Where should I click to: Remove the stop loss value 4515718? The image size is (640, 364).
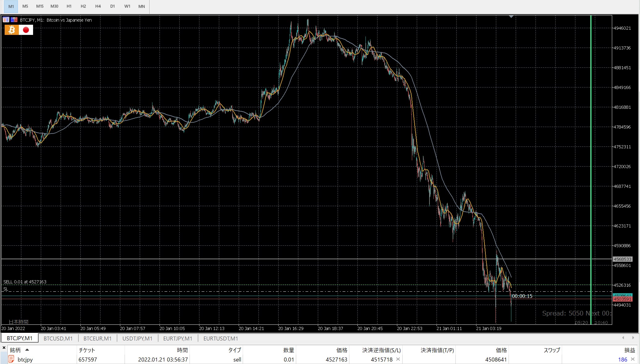point(398,359)
